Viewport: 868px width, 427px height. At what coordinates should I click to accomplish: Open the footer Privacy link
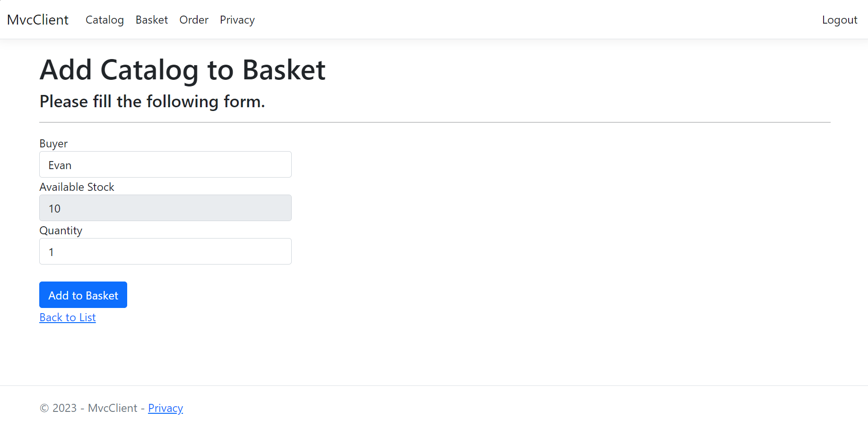click(x=165, y=408)
